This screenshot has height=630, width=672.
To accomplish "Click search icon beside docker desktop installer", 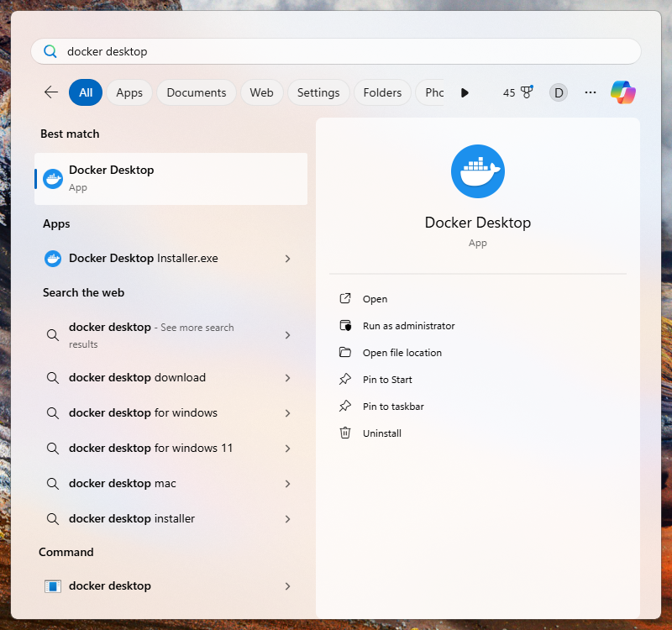I will 53,519.
